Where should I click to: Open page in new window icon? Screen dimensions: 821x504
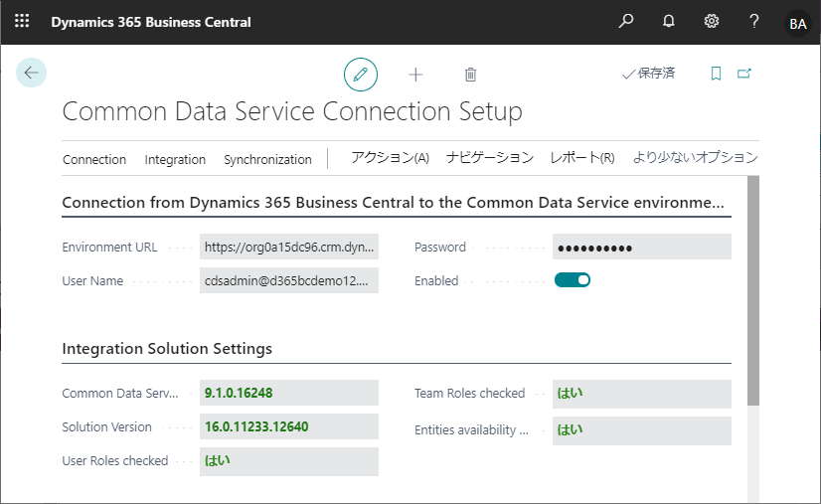tap(744, 74)
